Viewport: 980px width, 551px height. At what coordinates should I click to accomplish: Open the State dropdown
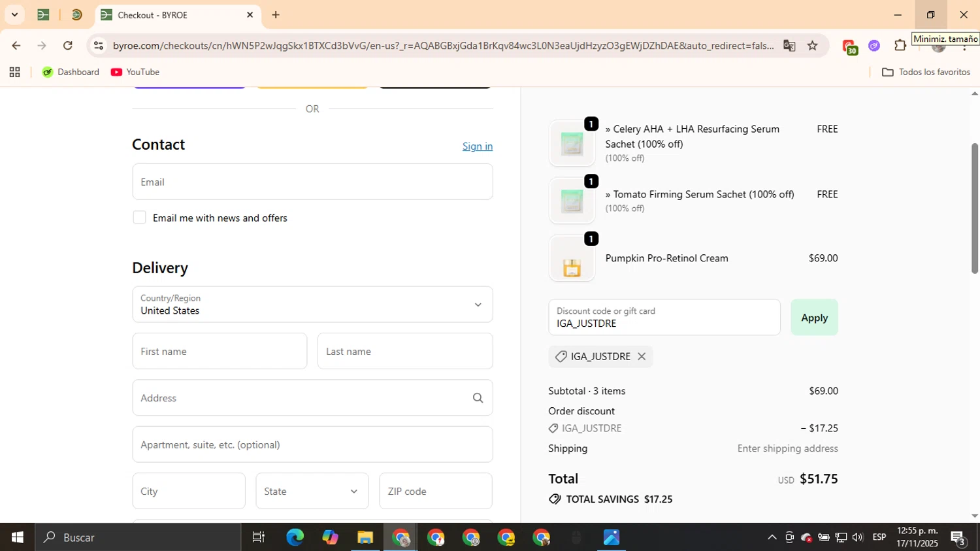(x=312, y=491)
